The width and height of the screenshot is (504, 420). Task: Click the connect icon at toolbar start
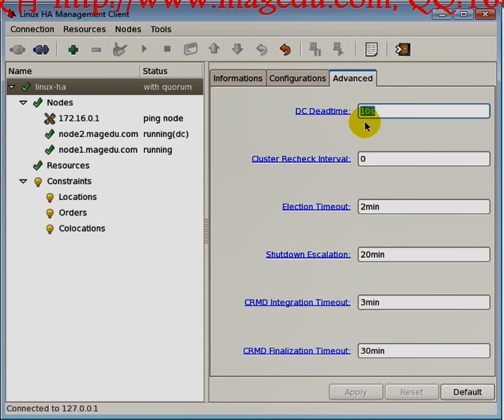[x=17, y=50]
